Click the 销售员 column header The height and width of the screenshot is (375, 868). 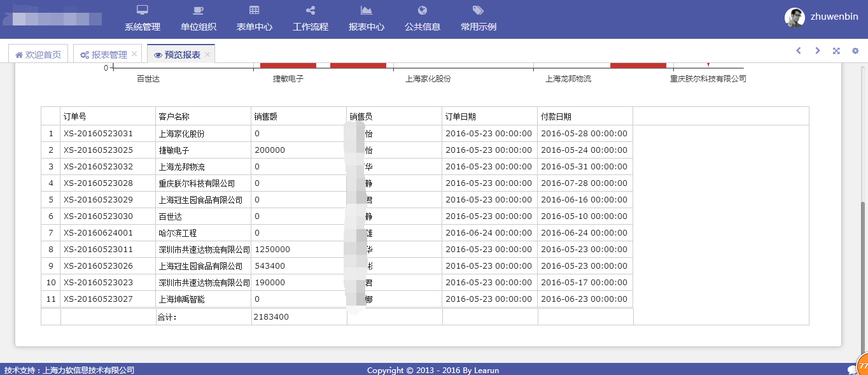[x=395, y=117]
